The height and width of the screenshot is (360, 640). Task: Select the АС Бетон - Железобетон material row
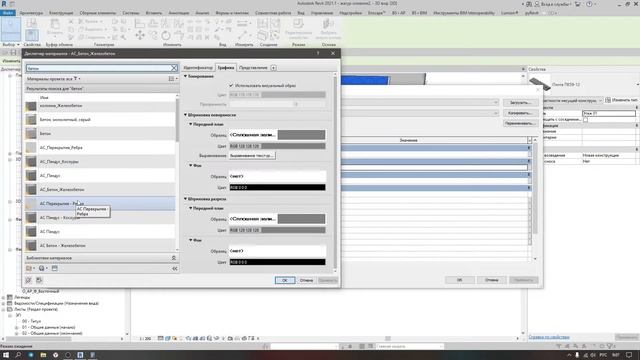[100, 245]
